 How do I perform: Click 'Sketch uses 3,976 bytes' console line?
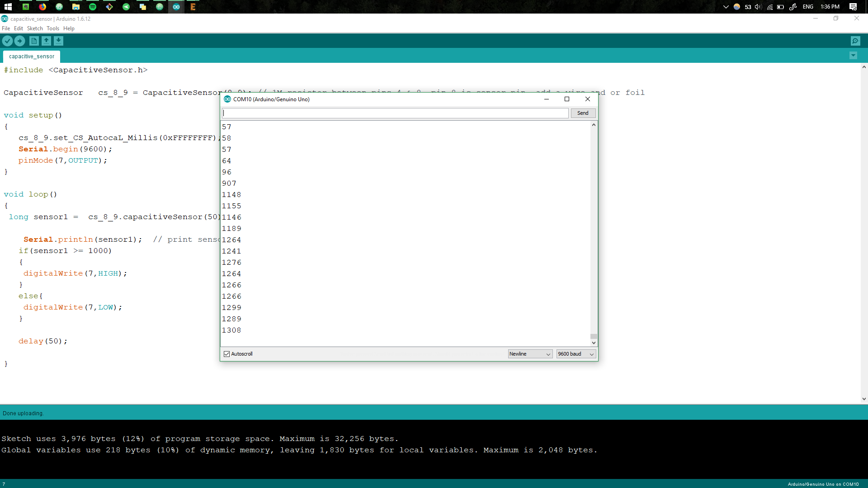pos(200,439)
